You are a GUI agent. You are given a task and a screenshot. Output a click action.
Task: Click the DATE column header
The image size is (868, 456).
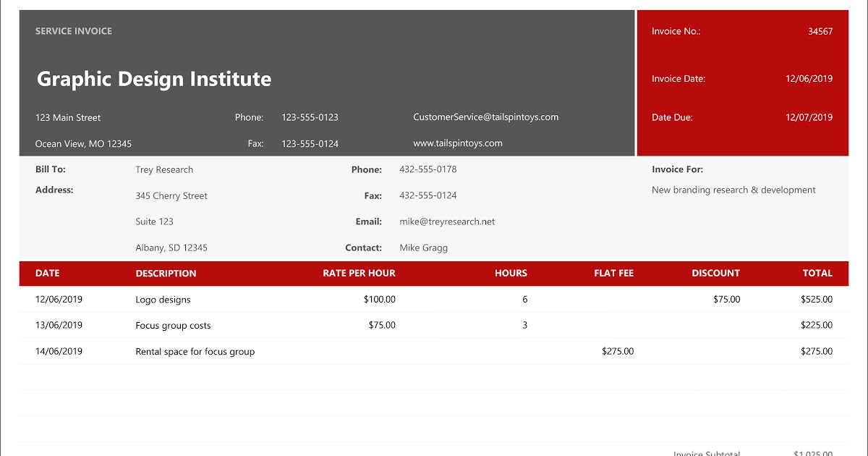pos(48,273)
